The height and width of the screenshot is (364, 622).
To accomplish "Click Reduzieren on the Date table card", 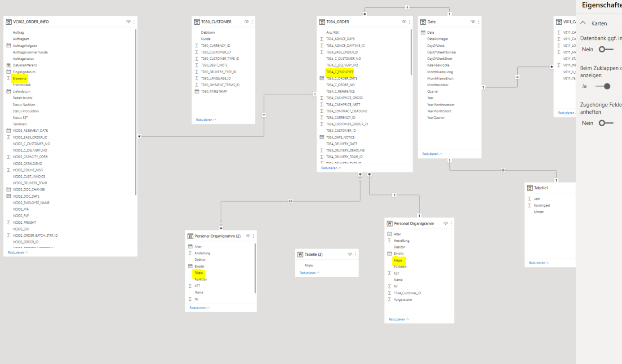I will 432,154.
